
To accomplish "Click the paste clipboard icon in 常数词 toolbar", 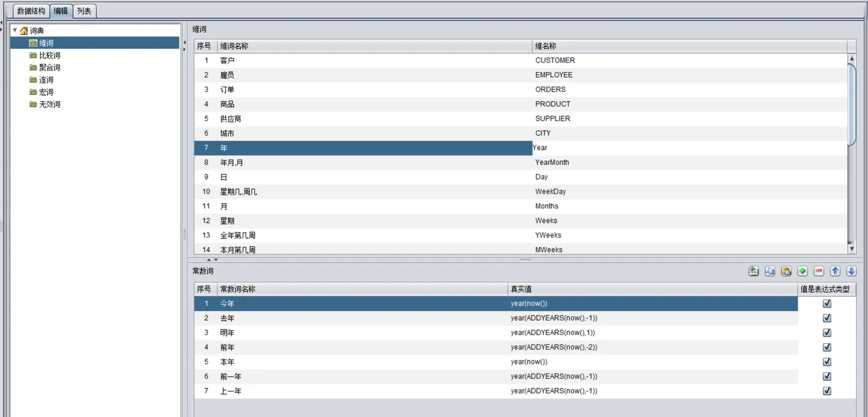I will 786,271.
